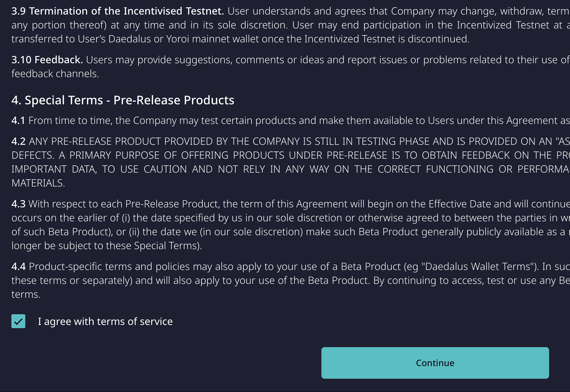Uncheck the terms of service agreement checkbox
The width and height of the screenshot is (570, 392).
coord(18,321)
